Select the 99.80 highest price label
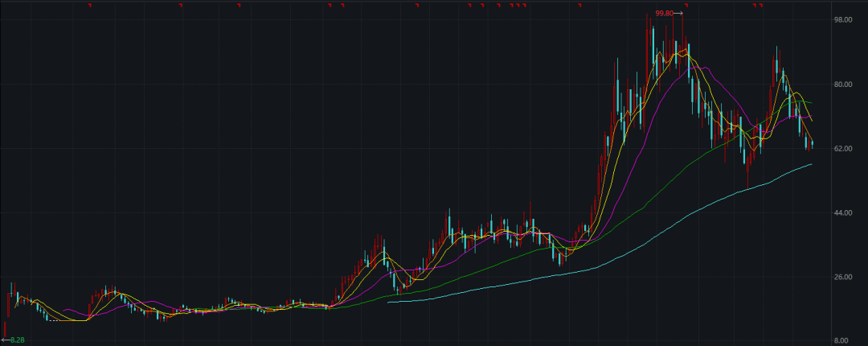The width and height of the screenshot is (868, 346). coord(664,13)
